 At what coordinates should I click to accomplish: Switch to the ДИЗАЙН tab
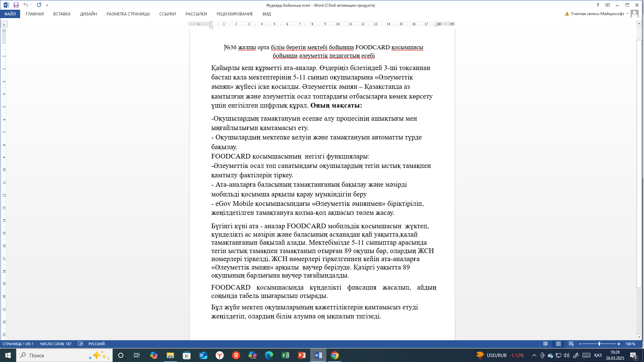click(88, 14)
